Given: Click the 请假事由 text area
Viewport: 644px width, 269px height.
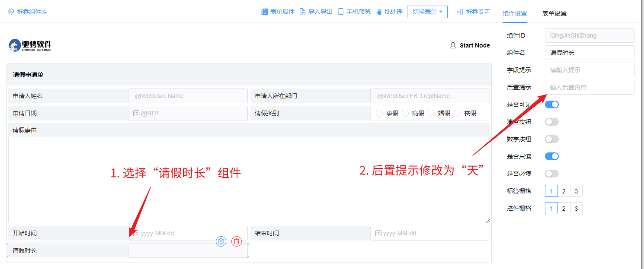Looking at the screenshot, I should pyautogui.click(x=249, y=180).
